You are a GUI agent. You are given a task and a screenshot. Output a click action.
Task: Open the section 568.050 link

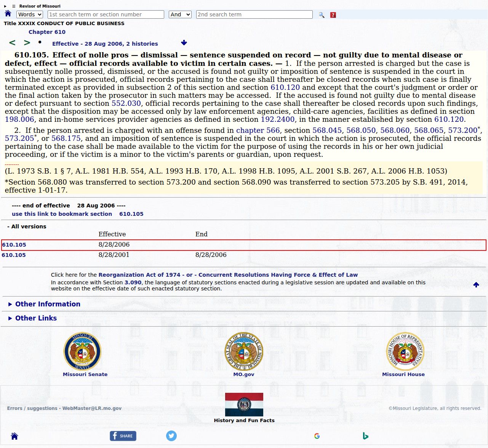tap(361, 131)
